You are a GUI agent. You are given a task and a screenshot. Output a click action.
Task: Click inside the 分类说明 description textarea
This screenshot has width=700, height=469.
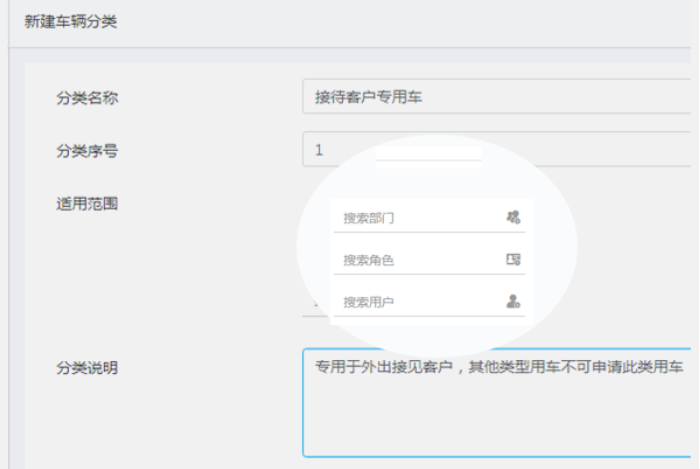[x=496, y=403]
